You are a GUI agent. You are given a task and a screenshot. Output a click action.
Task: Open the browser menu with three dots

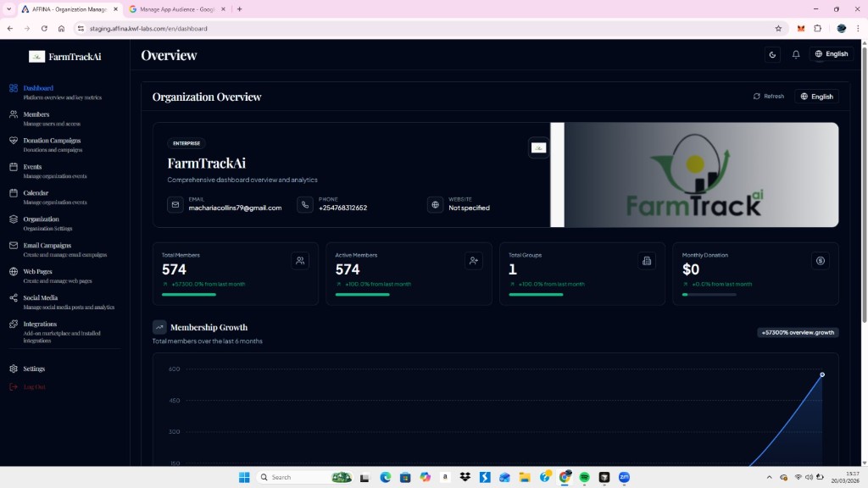coord(860,28)
